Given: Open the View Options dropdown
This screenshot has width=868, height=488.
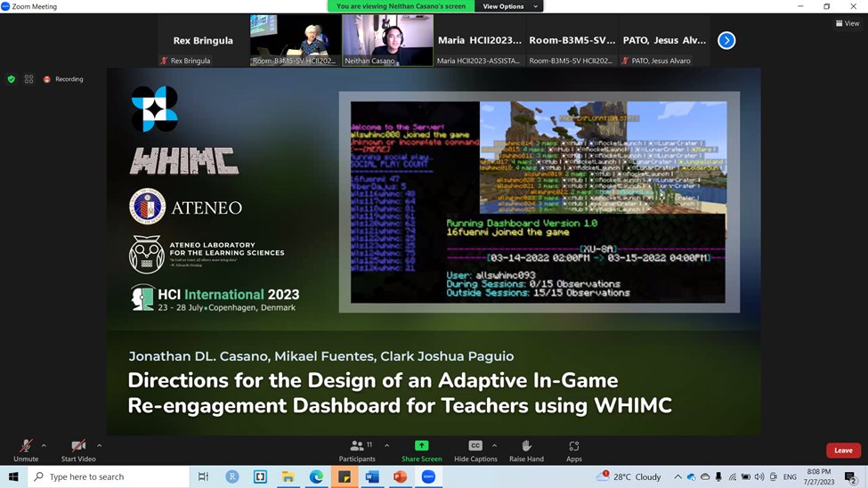Looking at the screenshot, I should [508, 6].
